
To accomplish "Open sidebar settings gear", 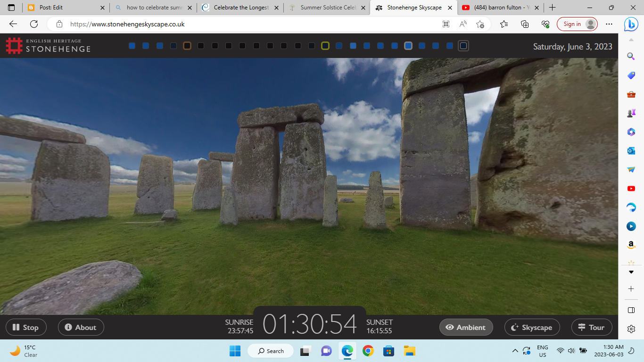I will [631, 329].
